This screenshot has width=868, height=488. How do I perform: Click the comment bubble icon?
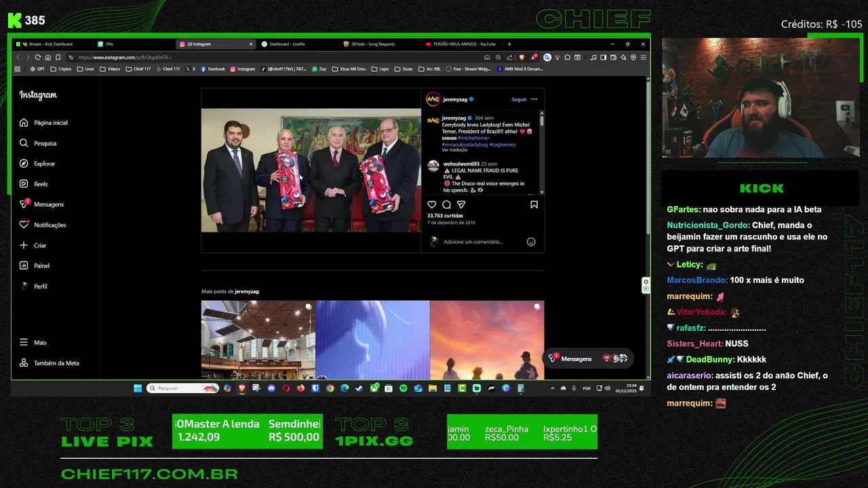[446, 204]
